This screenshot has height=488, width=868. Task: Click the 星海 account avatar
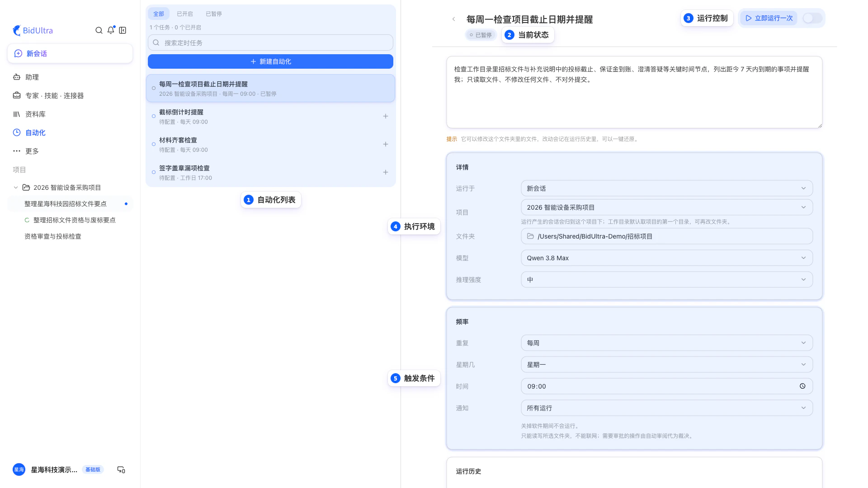click(19, 470)
